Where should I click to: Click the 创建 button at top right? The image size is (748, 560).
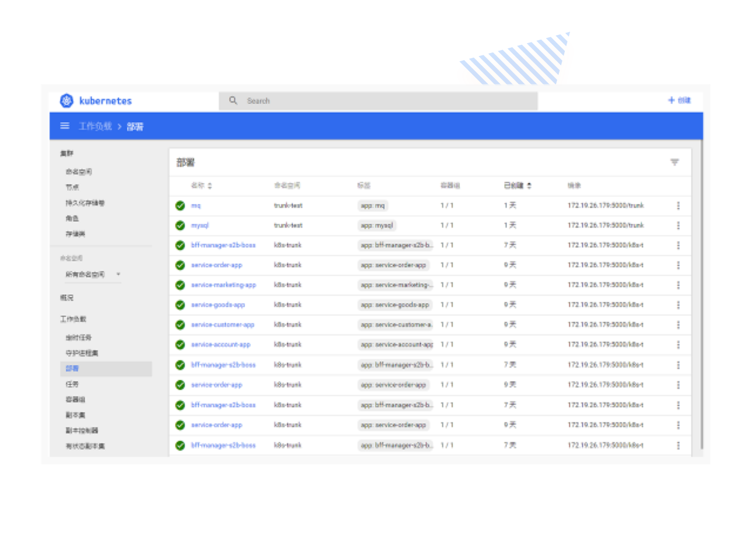click(x=679, y=100)
